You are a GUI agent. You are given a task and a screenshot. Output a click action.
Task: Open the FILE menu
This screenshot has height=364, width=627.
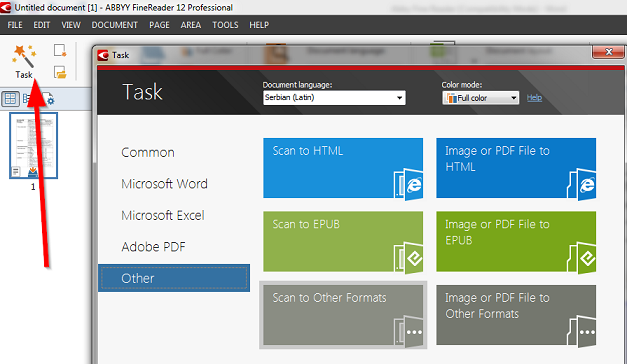(x=15, y=25)
